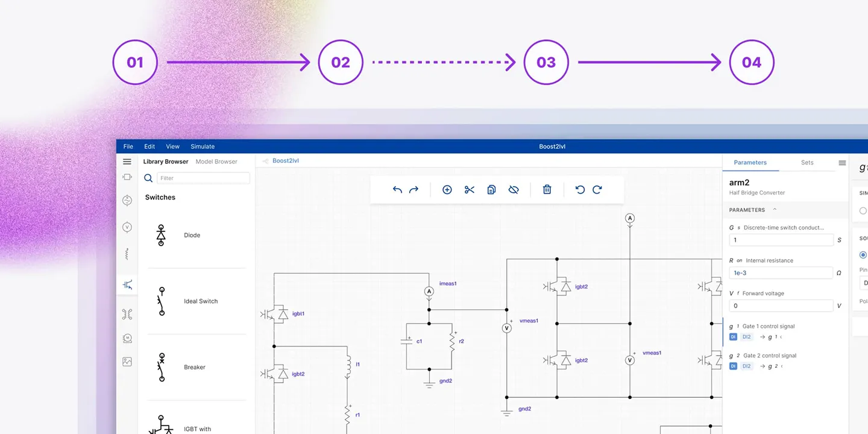Switch to the Model Browser tab
The height and width of the screenshot is (434, 868).
216,162
